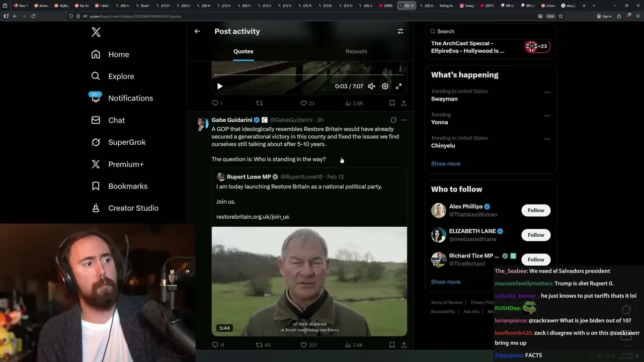The image size is (644, 362).
Task: Follow ELIZABETH LANE
Action: (536, 235)
